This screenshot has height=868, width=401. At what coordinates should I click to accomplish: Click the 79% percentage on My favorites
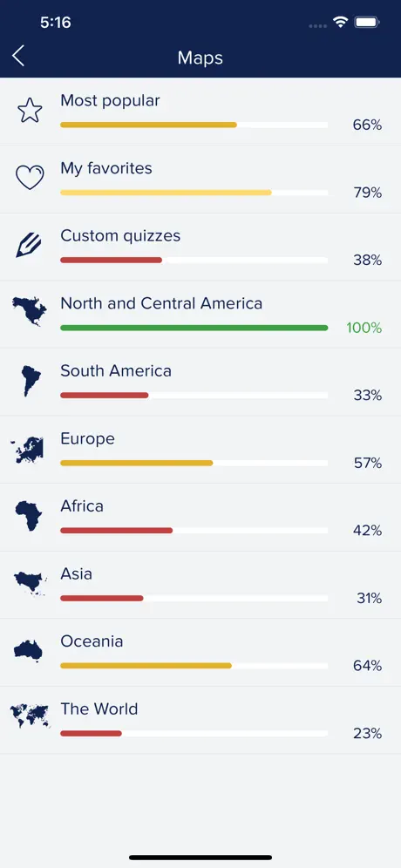(368, 193)
